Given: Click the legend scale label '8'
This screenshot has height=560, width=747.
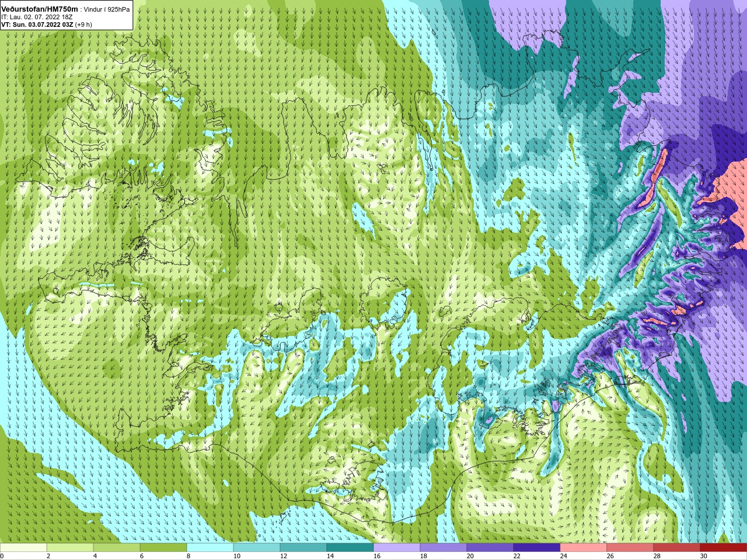Looking at the screenshot, I should point(189,556).
